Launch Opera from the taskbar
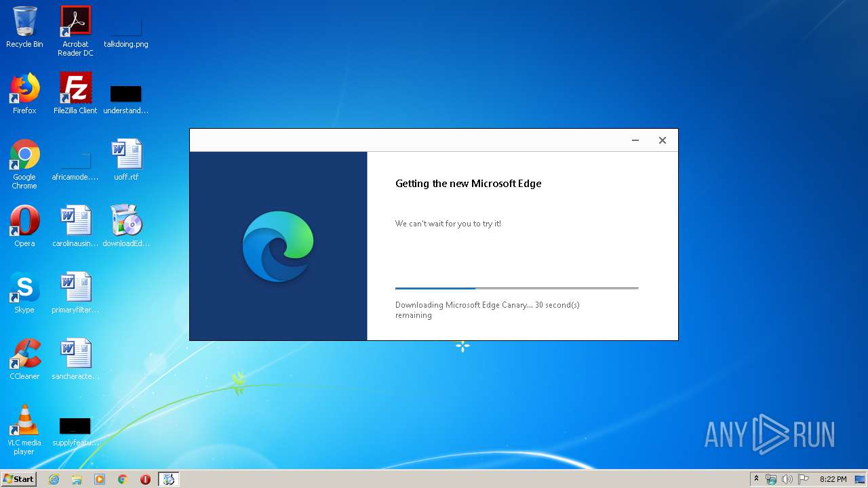This screenshot has width=868, height=488. [x=145, y=479]
